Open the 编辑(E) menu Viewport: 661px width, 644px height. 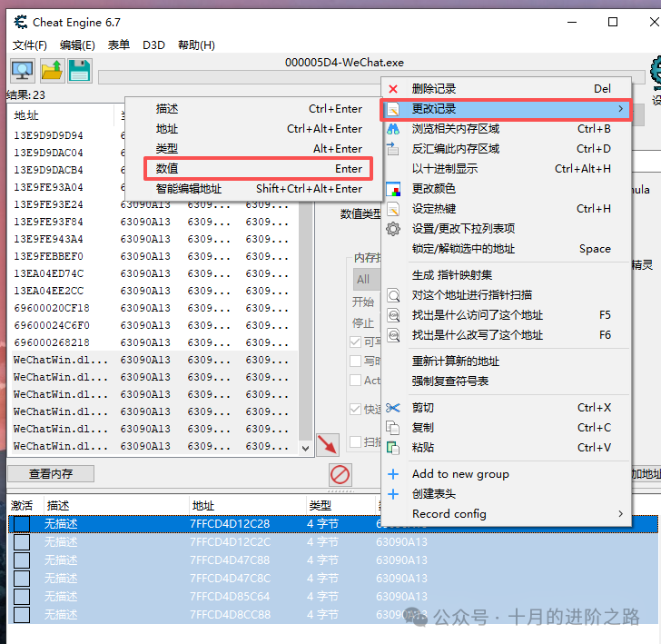click(x=77, y=45)
